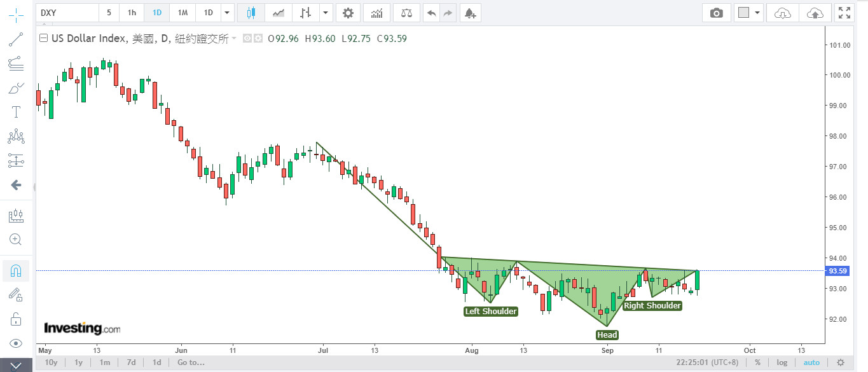Image resolution: width=868 pixels, height=372 pixels.
Task: Redo the chart action
Action: 448,13
